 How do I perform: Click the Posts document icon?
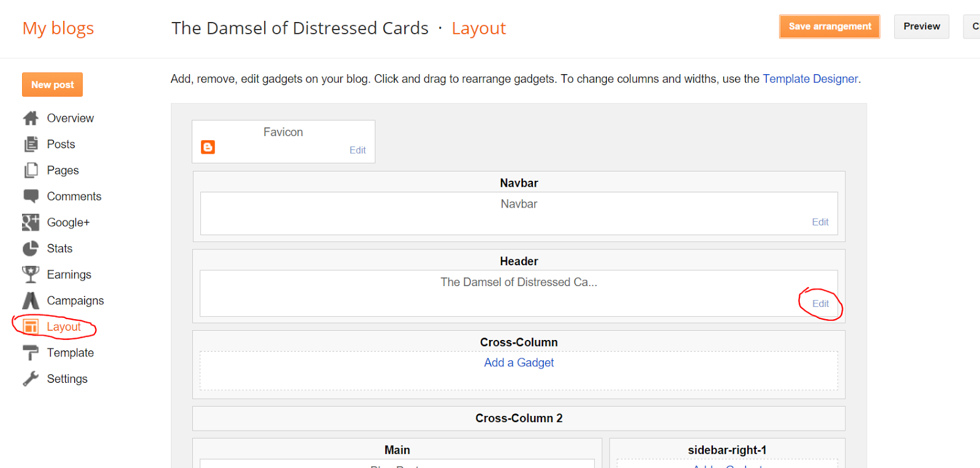click(31, 145)
